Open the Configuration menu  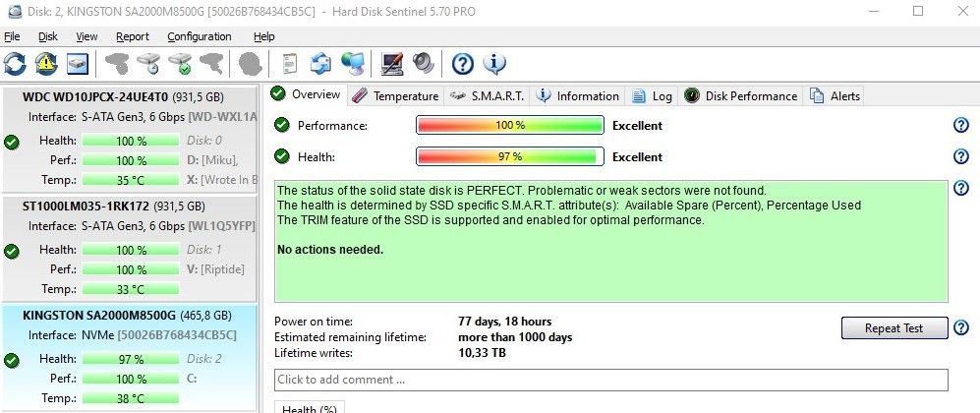(199, 36)
